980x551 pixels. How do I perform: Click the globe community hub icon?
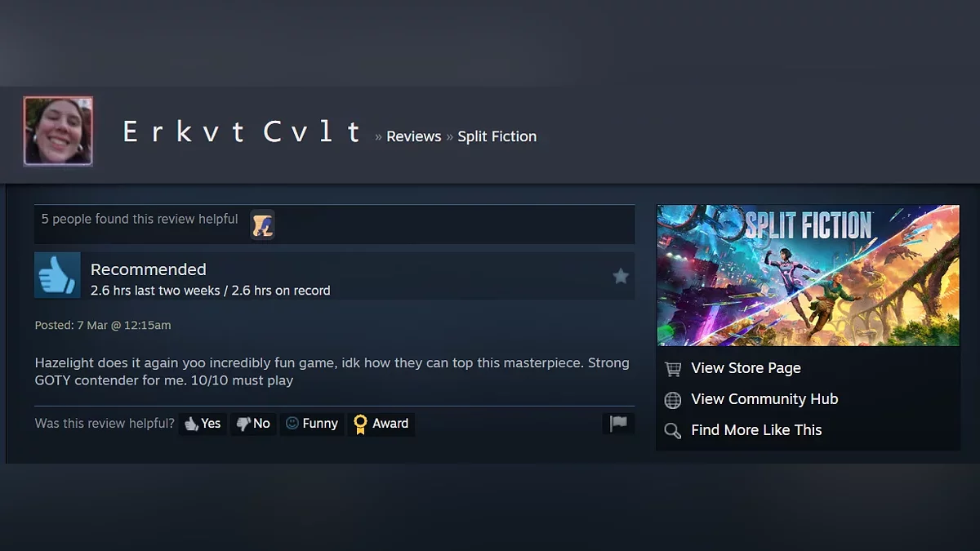673,400
